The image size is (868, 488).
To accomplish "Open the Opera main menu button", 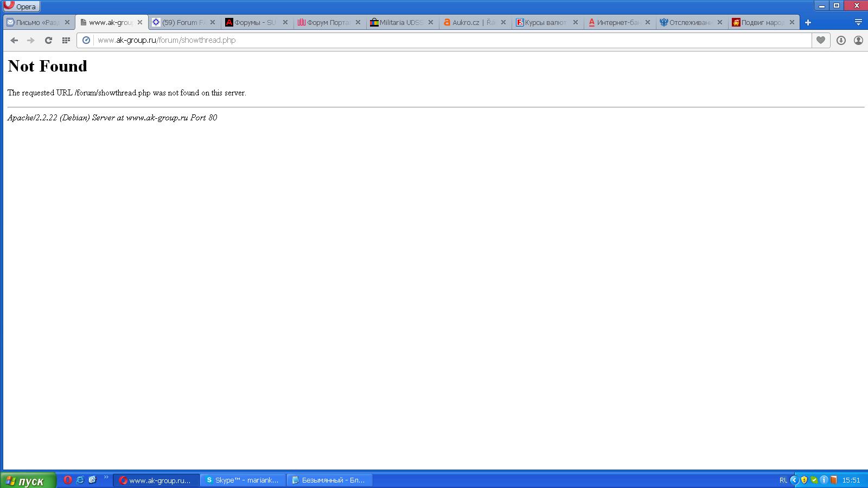I will point(21,6).
